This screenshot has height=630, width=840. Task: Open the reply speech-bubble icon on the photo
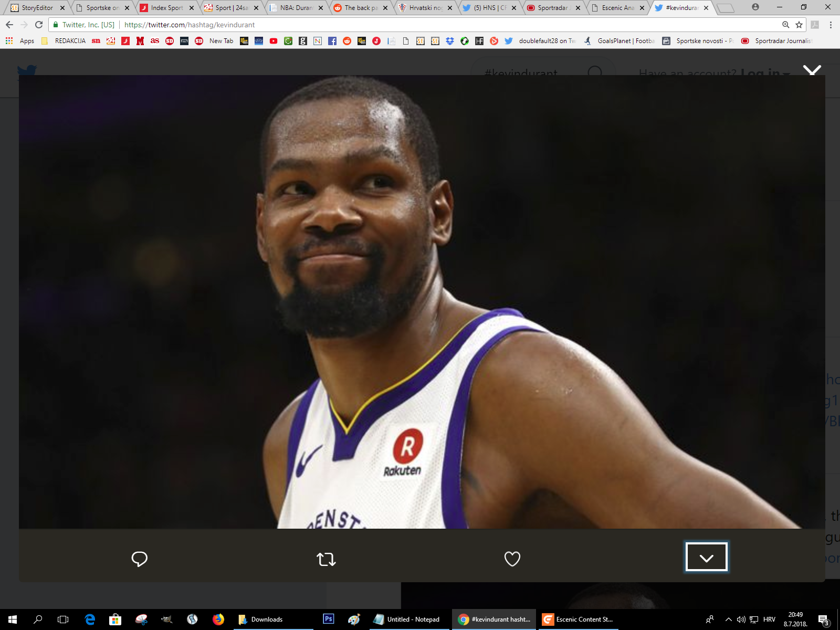pos(139,558)
